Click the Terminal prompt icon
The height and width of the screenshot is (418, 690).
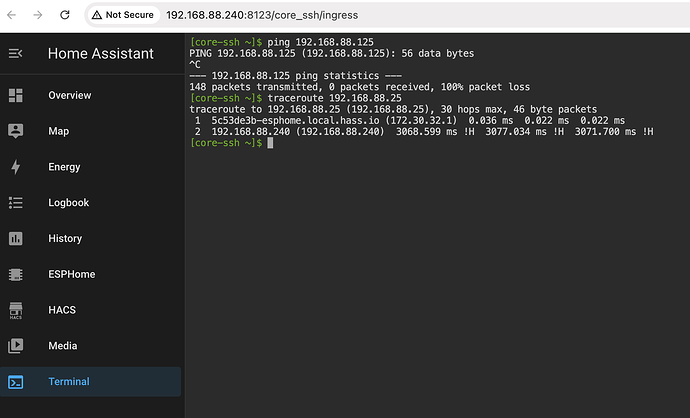15,382
